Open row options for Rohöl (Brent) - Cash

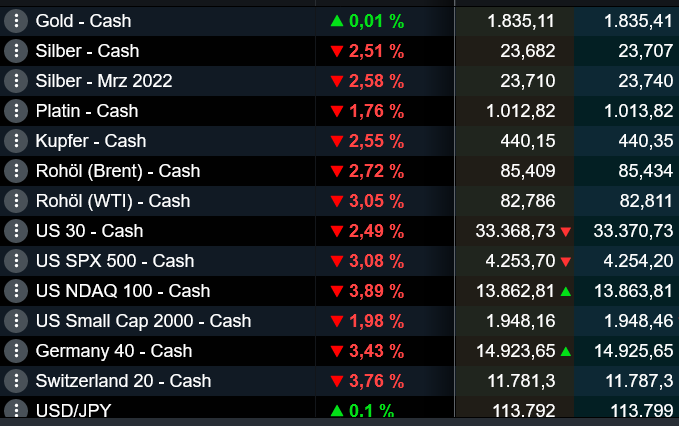click(x=15, y=171)
